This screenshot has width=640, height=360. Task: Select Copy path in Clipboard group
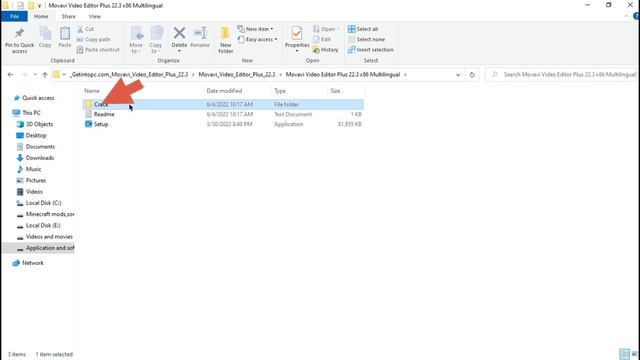[x=93, y=39]
